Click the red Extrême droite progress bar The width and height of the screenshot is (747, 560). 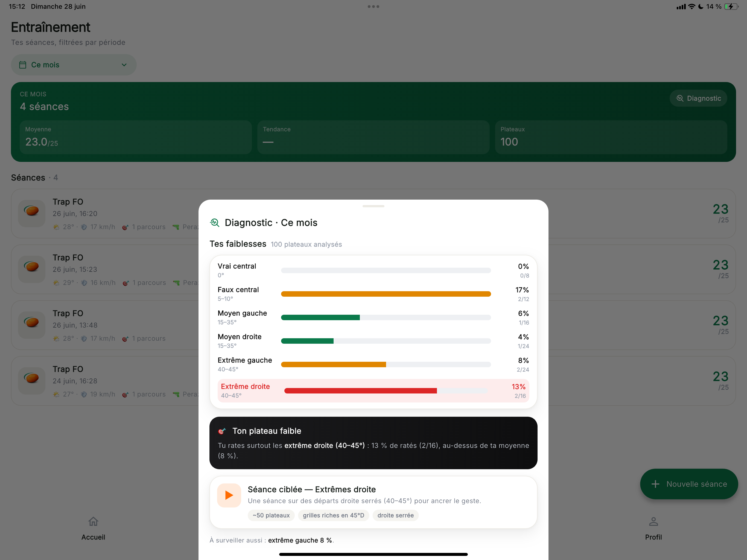360,391
